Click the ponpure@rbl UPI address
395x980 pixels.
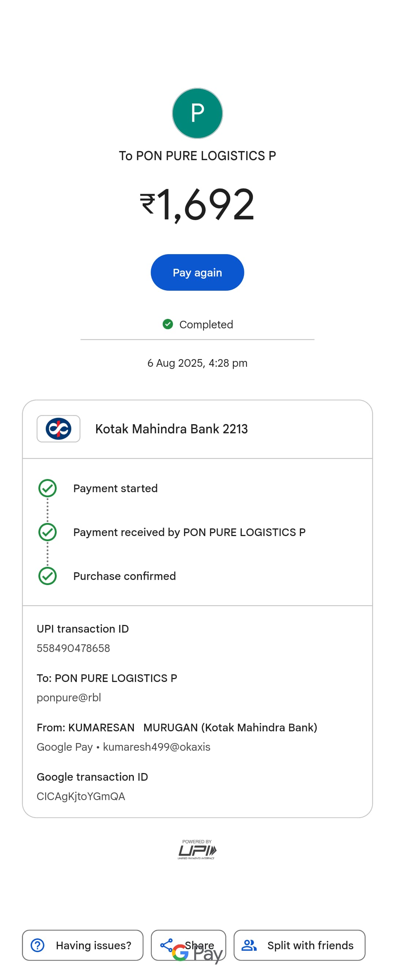(x=68, y=697)
